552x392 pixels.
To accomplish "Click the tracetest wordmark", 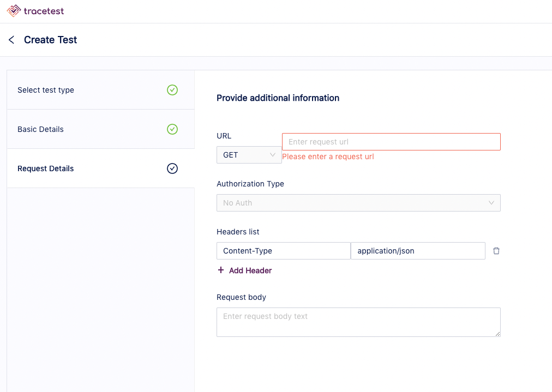I will click(44, 11).
